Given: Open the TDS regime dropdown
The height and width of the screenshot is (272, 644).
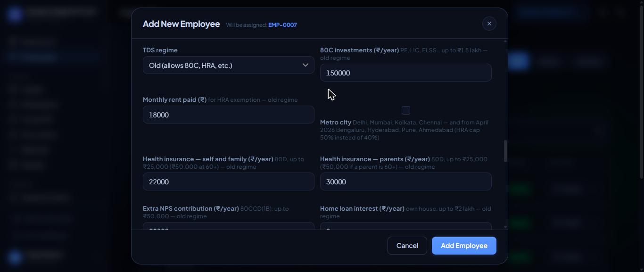Looking at the screenshot, I should [x=229, y=65].
